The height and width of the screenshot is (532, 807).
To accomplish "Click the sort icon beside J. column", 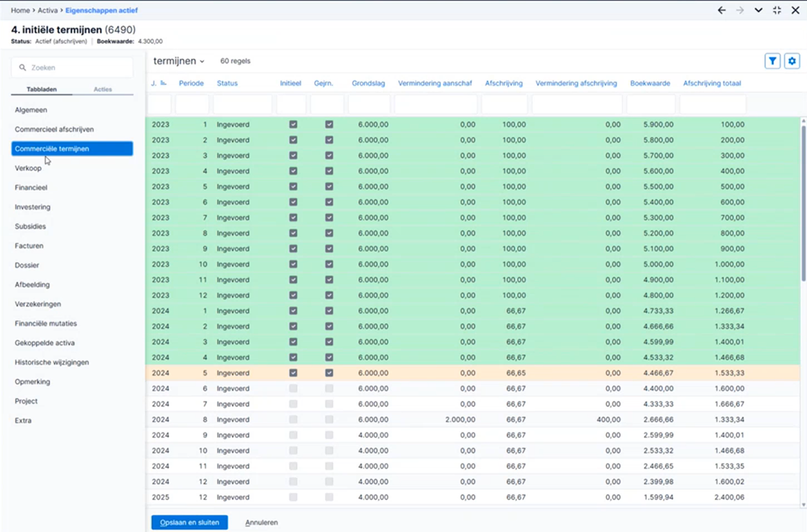I will point(163,83).
